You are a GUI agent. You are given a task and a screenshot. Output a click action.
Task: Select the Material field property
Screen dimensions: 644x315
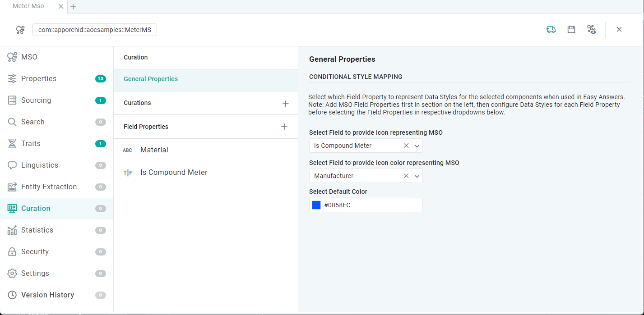[x=154, y=150]
